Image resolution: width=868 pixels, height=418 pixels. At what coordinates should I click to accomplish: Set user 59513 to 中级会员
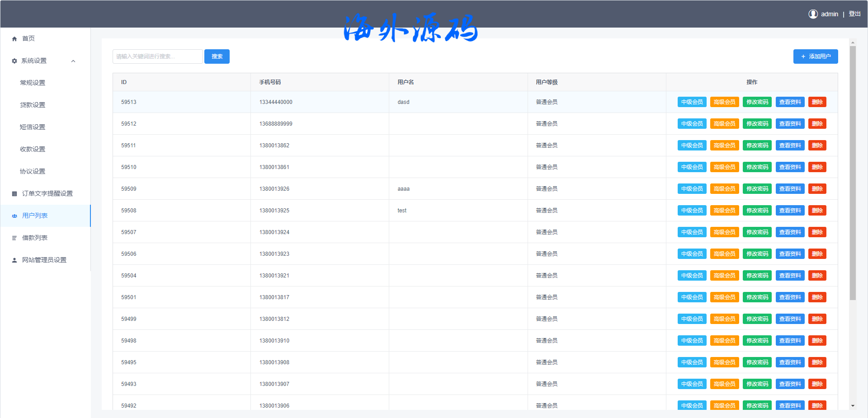pyautogui.click(x=692, y=102)
